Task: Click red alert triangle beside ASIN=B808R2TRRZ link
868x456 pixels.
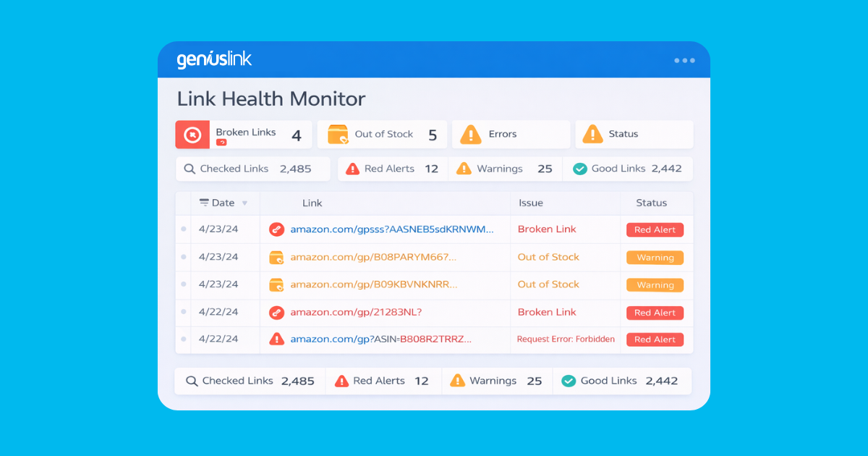Action: 276,339
